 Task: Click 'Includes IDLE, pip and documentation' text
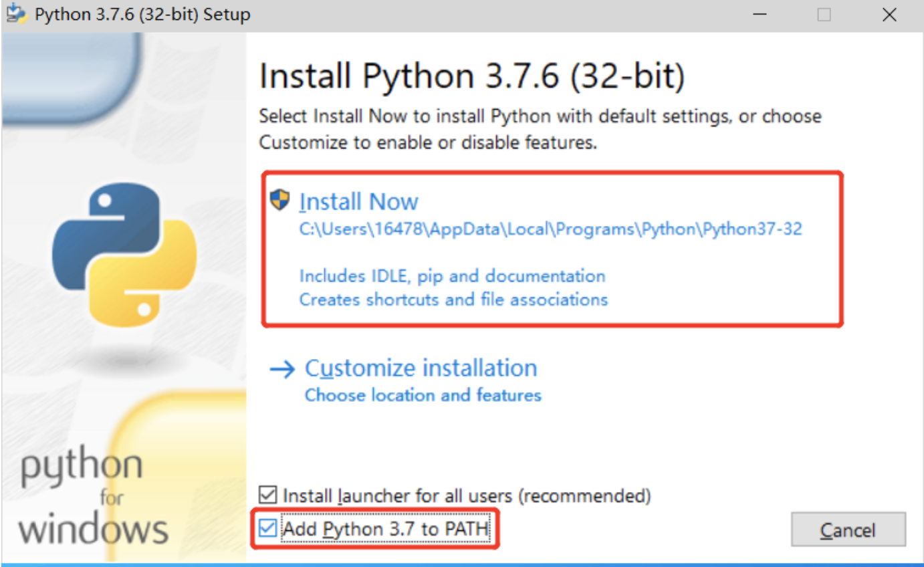click(x=453, y=276)
